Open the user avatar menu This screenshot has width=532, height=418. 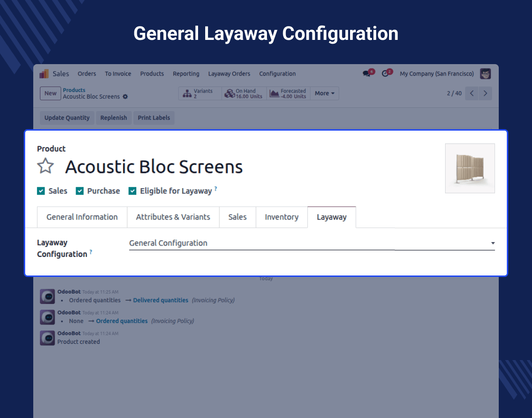(485, 74)
